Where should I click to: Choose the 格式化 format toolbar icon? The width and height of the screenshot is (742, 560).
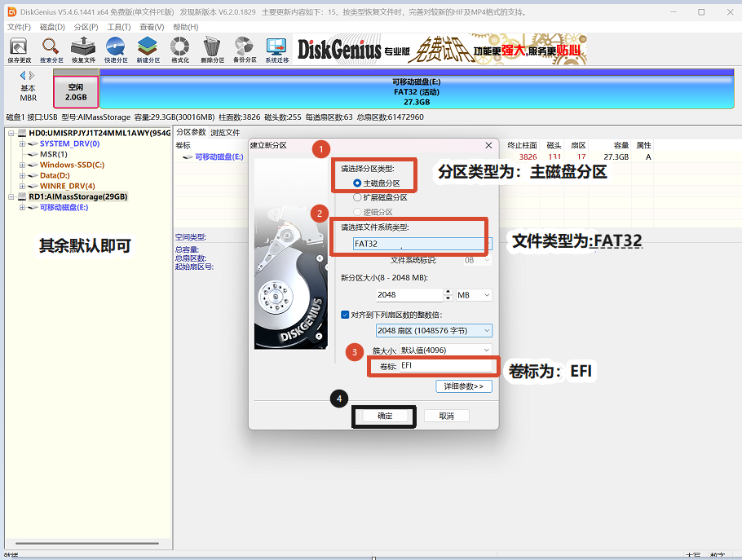180,51
